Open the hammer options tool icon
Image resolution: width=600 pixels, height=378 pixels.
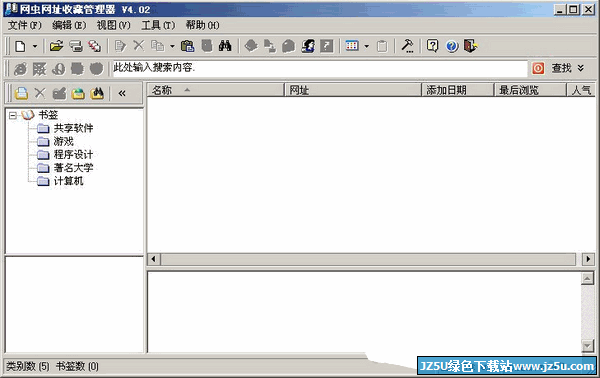407,46
